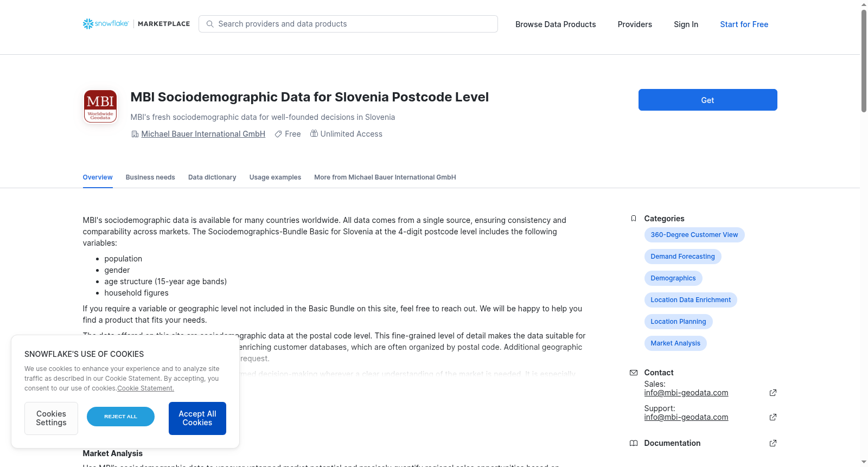868x467 pixels.
Task: Click the 'Categories' sidebar heading
Action: pyautogui.click(x=665, y=219)
